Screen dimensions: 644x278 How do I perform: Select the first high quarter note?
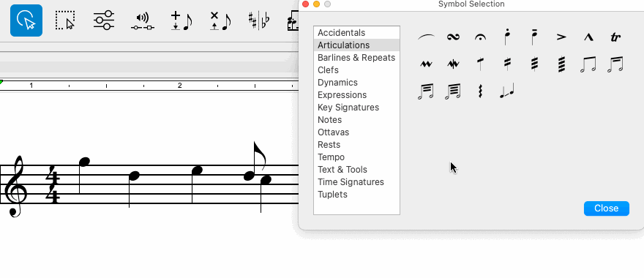pos(84,162)
